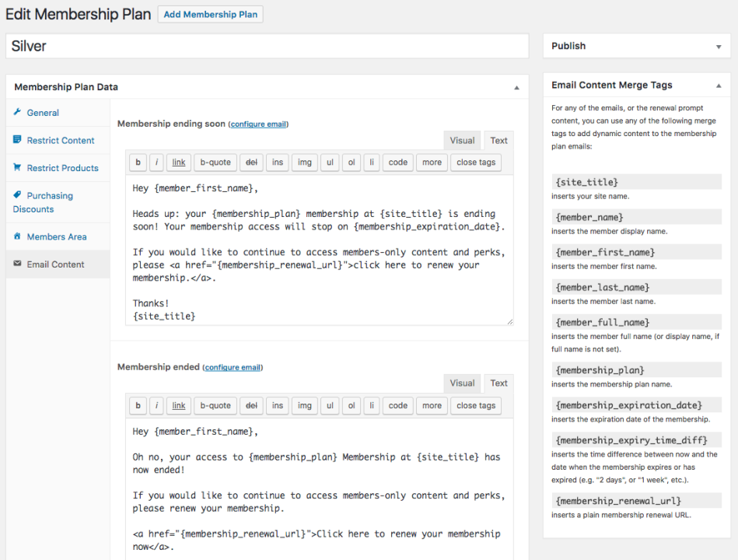Select the italic button in the email editor
Image resolution: width=738 pixels, height=560 pixels.
[155, 162]
